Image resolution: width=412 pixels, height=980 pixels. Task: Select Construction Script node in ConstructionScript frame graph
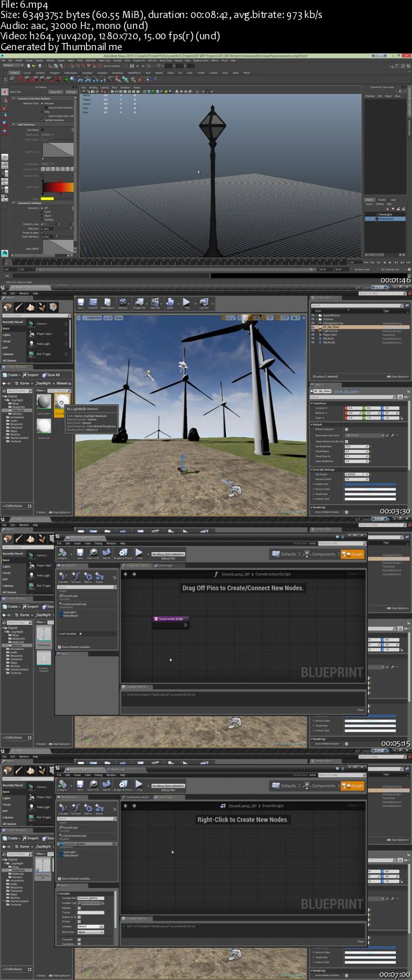click(171, 622)
